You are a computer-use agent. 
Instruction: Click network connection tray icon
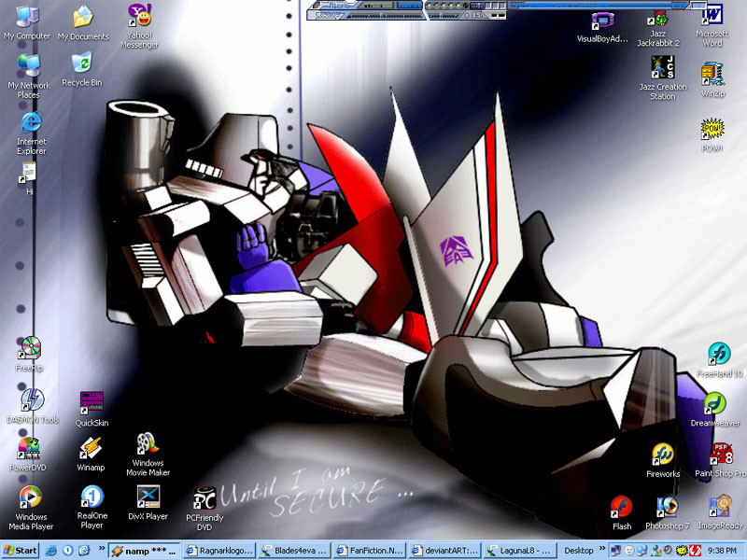pos(616,551)
